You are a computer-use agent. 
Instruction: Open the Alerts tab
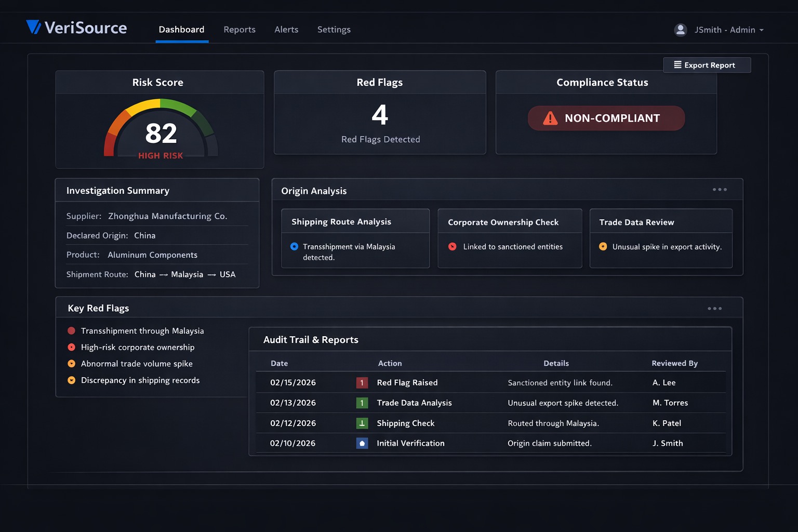286,30
